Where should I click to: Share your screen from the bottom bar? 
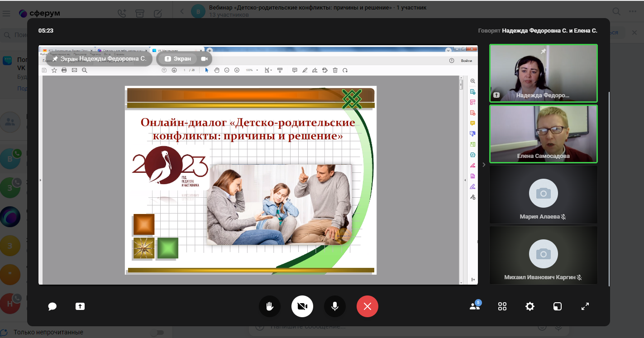tap(80, 306)
